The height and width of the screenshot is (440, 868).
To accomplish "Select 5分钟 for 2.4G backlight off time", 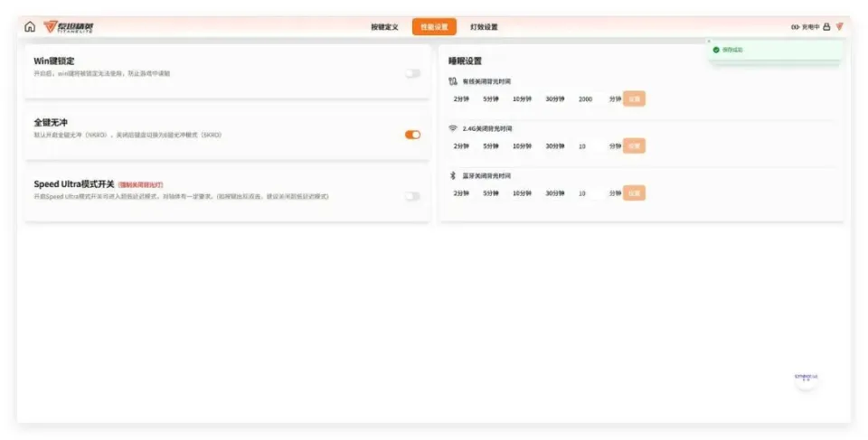I will tap(491, 145).
